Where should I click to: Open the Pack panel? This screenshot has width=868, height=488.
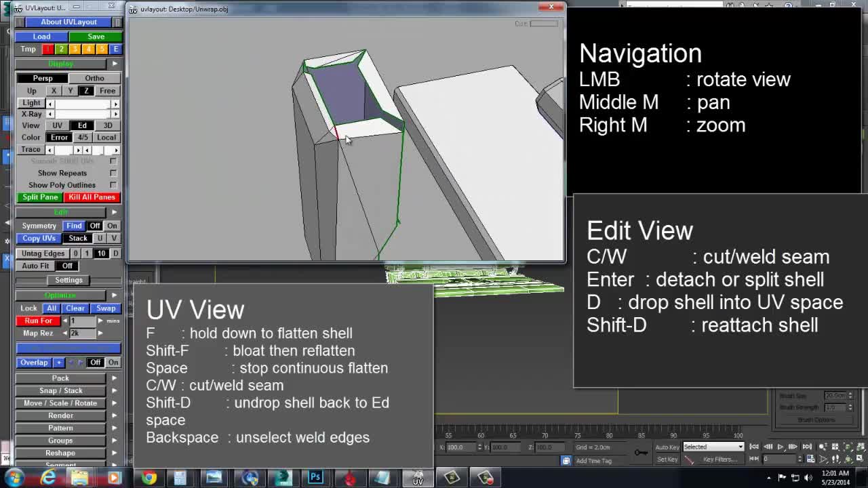click(x=60, y=378)
